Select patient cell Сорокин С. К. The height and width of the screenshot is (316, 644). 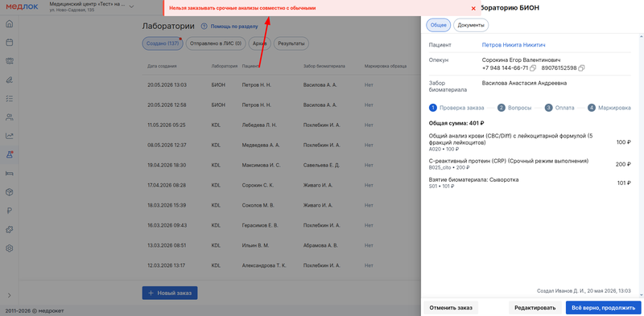[x=258, y=185]
